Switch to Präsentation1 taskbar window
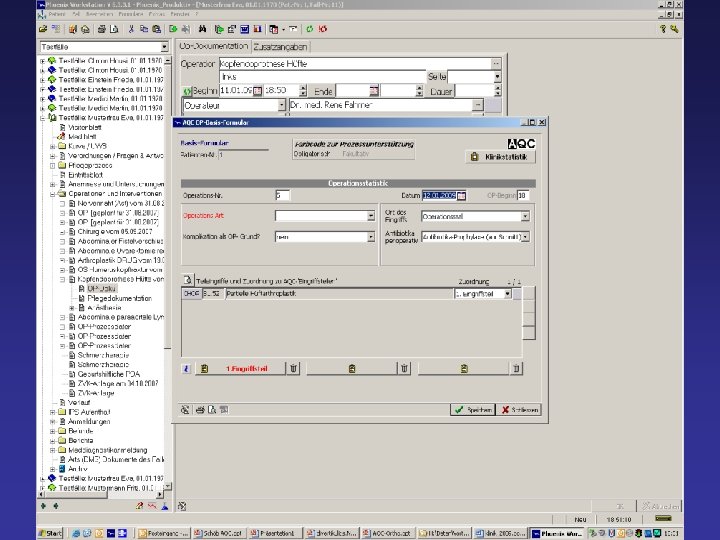Viewport: 720px width, 540px height. pyautogui.click(x=276, y=533)
